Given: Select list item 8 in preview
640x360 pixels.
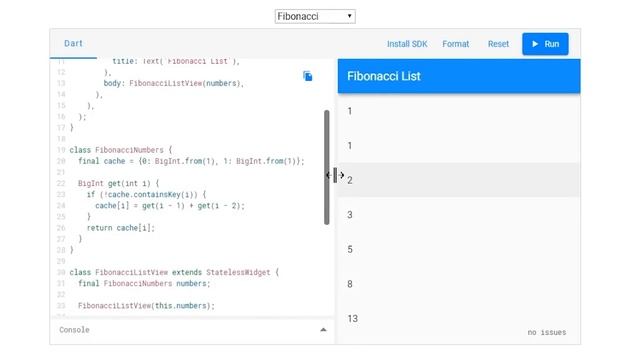Looking at the screenshot, I should [x=459, y=284].
